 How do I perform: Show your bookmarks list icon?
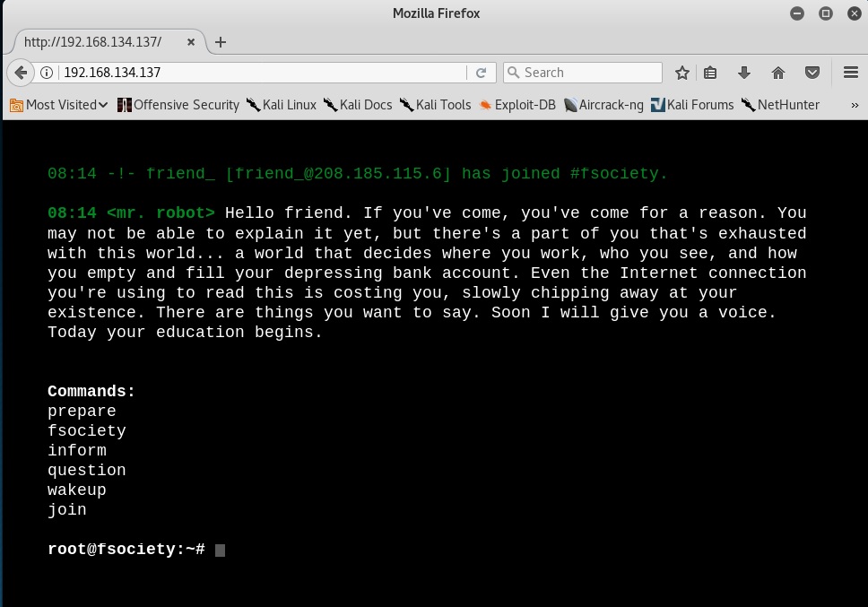click(x=710, y=73)
